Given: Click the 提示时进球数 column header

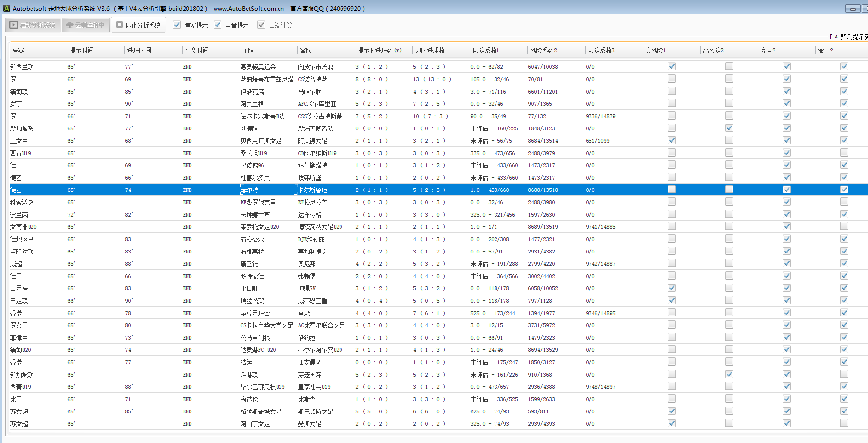Looking at the screenshot, I should coord(379,50).
